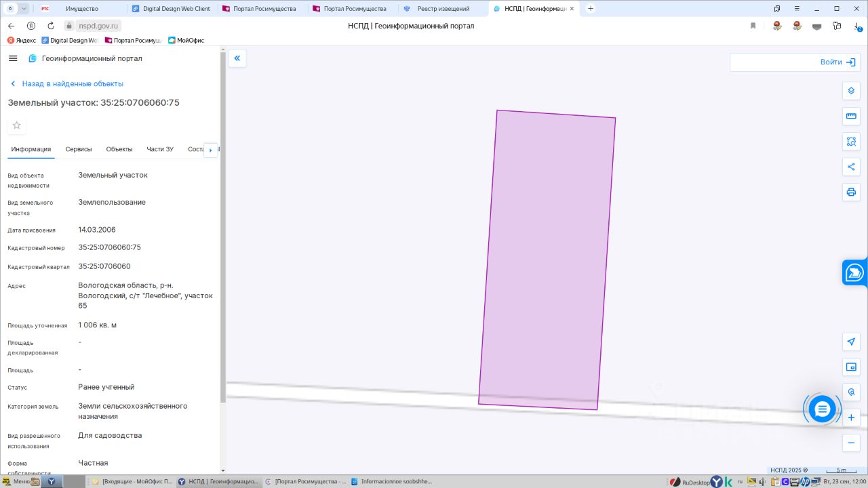Image resolution: width=868 pixels, height=488 pixels.
Task: Open the МойОфис bookmark
Action: point(186,40)
